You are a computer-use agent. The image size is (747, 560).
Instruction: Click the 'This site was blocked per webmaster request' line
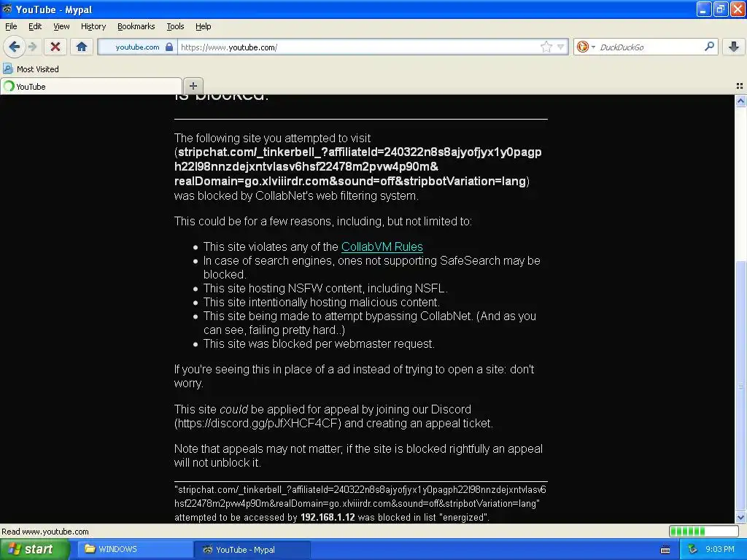pyautogui.click(x=319, y=344)
